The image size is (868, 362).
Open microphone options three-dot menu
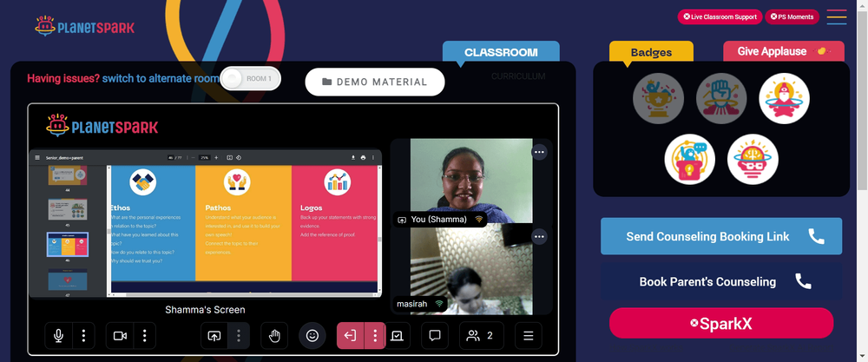[x=83, y=335]
